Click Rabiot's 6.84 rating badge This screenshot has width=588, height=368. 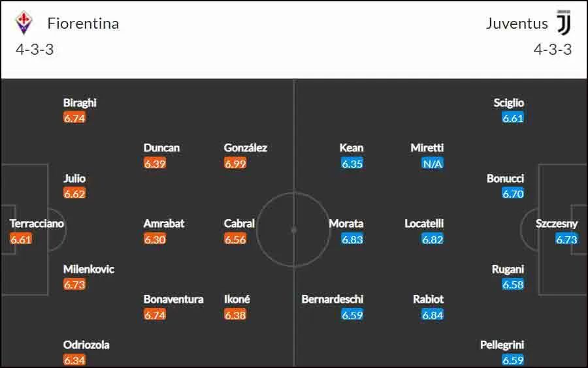[x=433, y=315]
